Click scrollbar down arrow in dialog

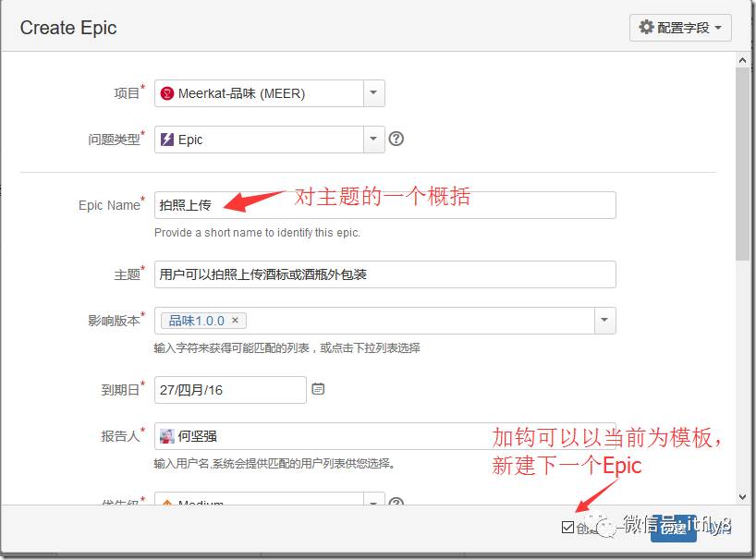click(742, 497)
